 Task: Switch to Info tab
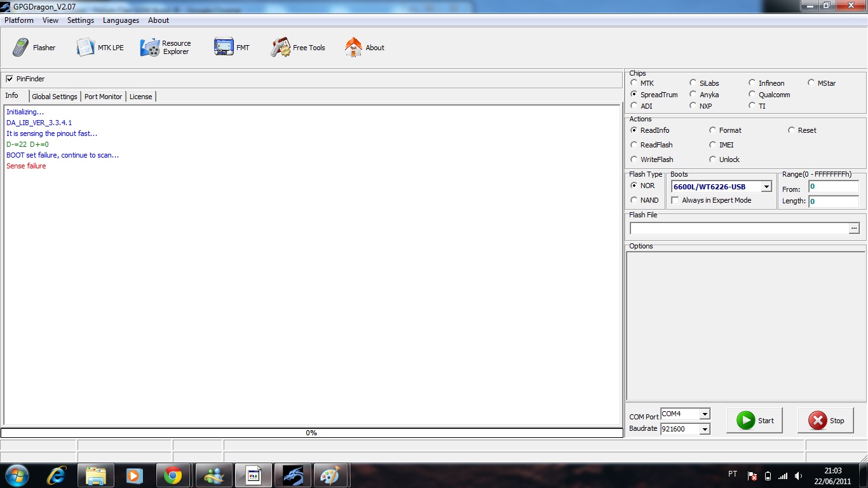coord(14,96)
